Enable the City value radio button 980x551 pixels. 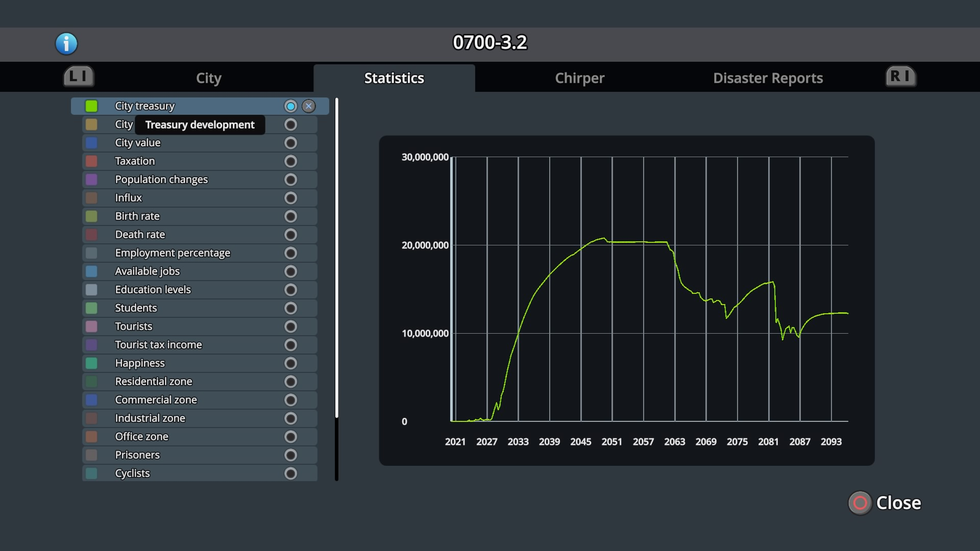290,143
